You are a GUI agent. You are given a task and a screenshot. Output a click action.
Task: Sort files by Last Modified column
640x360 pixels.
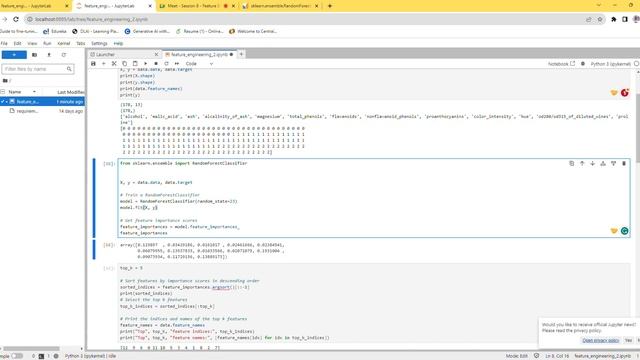[70, 92]
